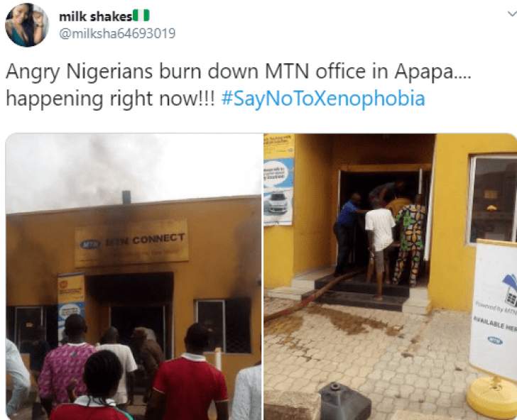Screen dimensions: 517x420
Task: Open the milk shakes profile avatar
Action: click(27, 25)
